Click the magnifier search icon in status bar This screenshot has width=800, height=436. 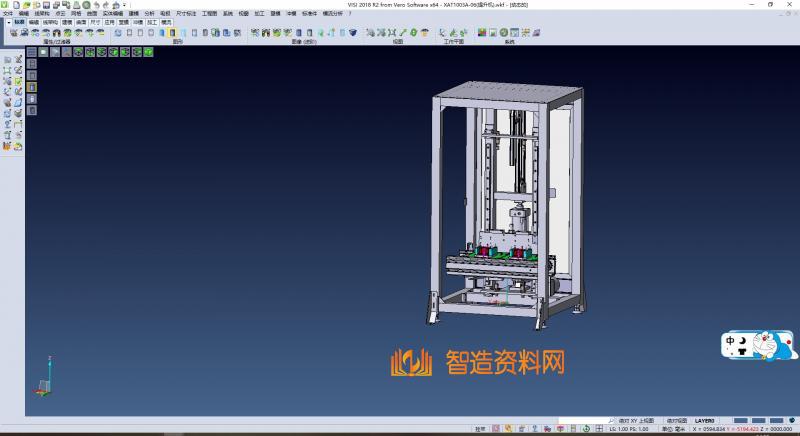click(611, 421)
